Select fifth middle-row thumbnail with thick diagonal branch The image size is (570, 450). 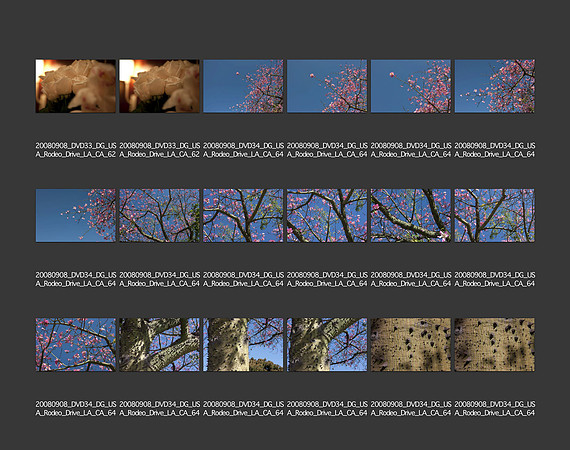pos(411,215)
